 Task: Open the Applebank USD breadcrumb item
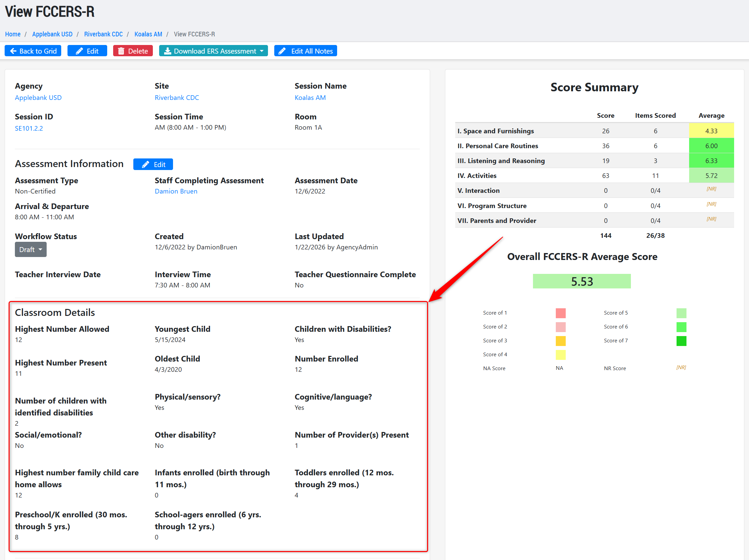52,34
